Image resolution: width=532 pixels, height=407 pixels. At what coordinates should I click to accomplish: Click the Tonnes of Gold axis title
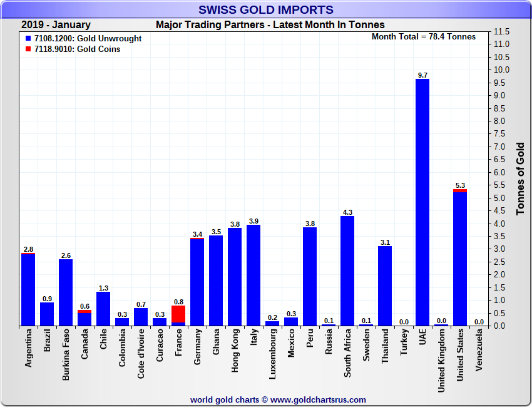click(x=520, y=178)
